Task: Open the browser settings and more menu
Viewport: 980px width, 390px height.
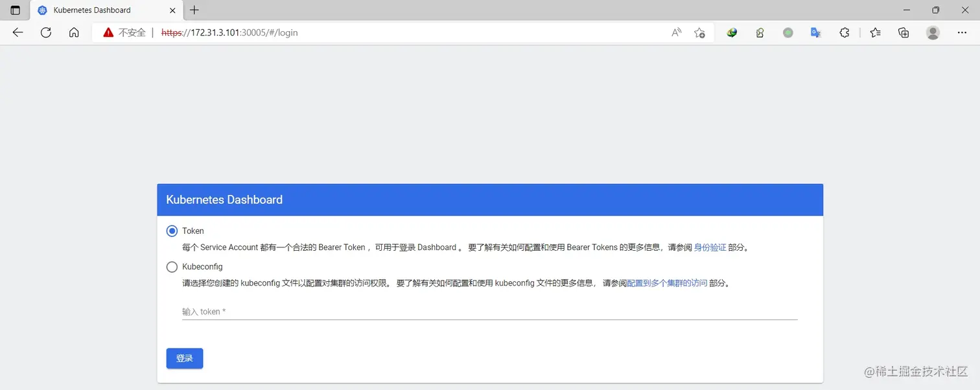Action: 962,32
